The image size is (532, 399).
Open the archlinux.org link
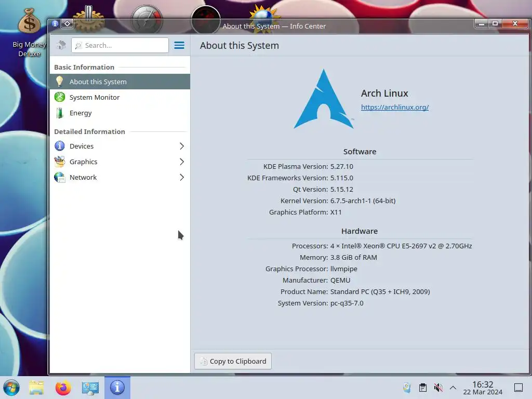[395, 107]
